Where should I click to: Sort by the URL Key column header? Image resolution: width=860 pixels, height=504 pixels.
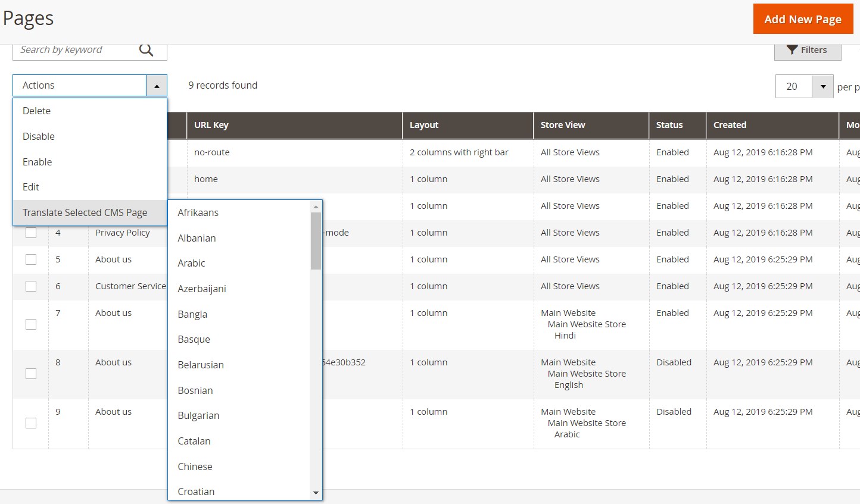(x=211, y=126)
